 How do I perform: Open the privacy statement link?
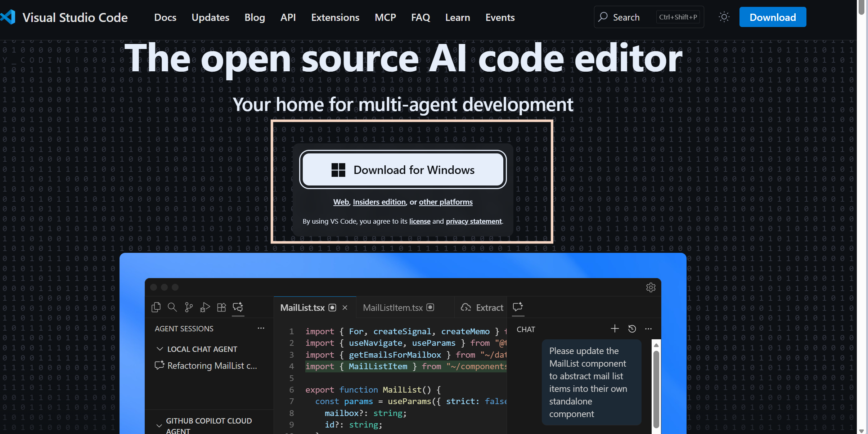474,221
